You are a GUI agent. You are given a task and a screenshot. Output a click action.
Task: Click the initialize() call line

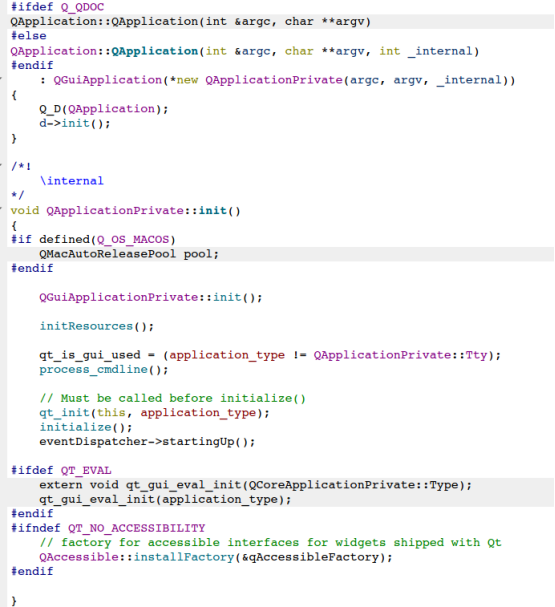(x=86, y=427)
